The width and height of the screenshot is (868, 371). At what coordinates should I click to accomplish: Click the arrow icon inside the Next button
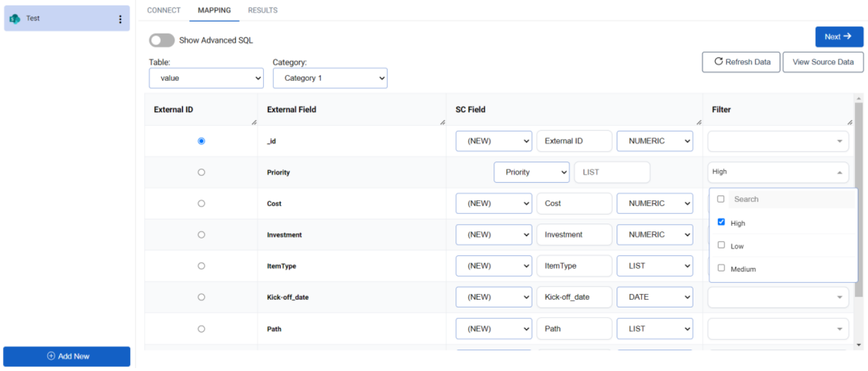(848, 37)
